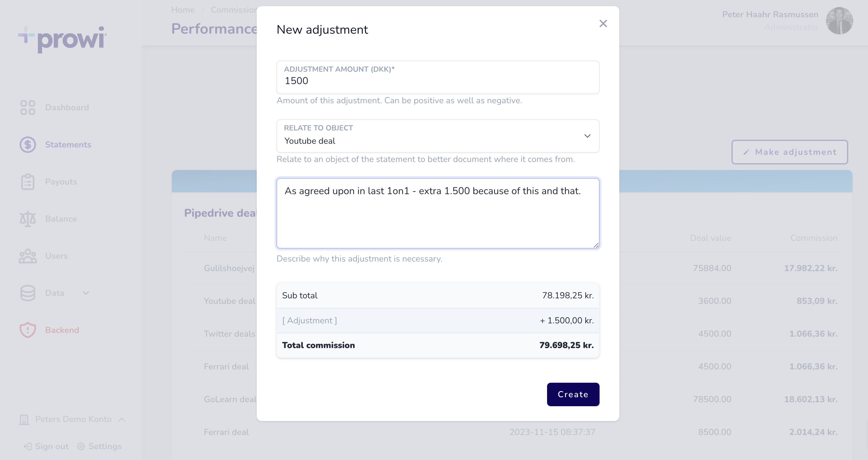Open Settings with the gear icon
The width and height of the screenshot is (868, 460).
pyautogui.click(x=81, y=446)
